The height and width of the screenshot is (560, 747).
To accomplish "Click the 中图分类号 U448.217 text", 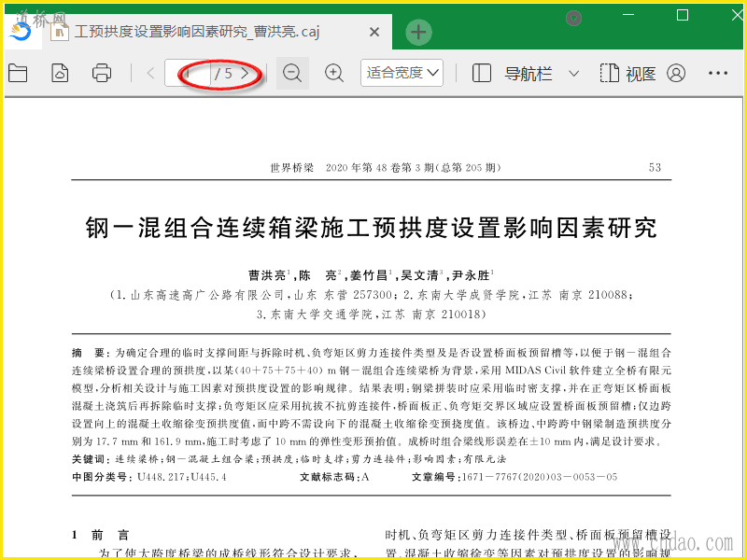I will click(x=149, y=477).
